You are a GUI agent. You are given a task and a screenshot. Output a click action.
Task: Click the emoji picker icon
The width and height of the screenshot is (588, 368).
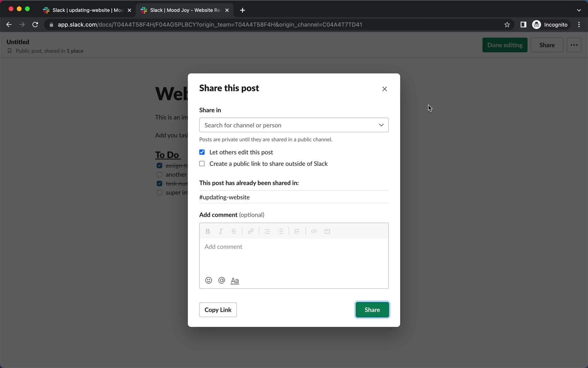[x=208, y=280]
